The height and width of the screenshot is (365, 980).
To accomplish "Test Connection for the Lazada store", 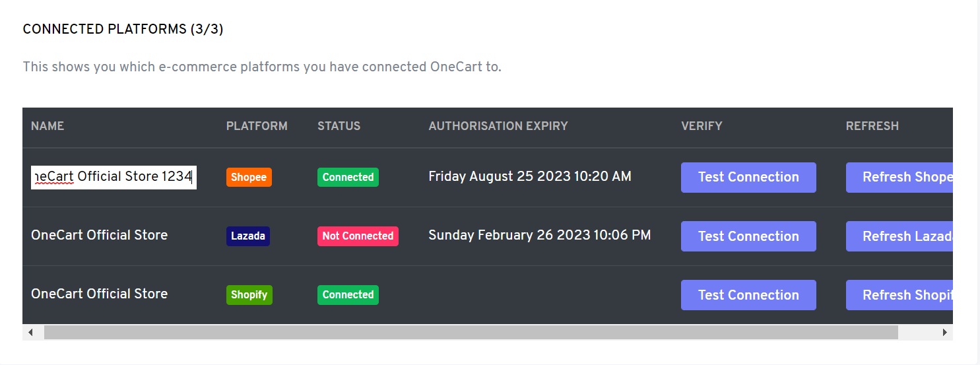I will click(x=748, y=236).
